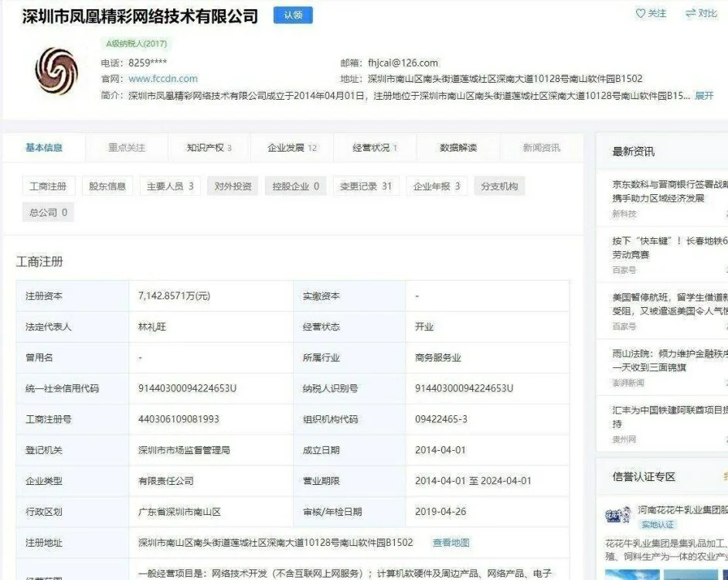Viewport: 728px width, 580px height.
Task: Click the 实地认证 badge
Action: [658, 524]
